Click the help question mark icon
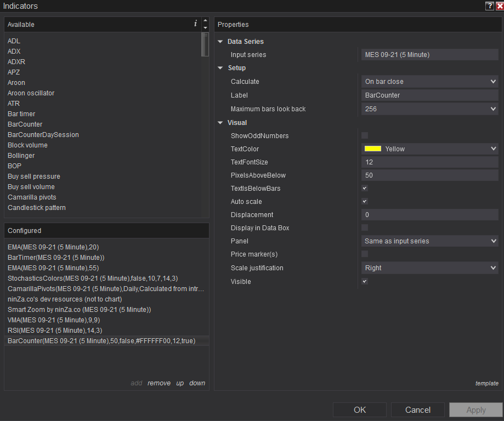The height and width of the screenshot is (421, 504). pyautogui.click(x=489, y=6)
